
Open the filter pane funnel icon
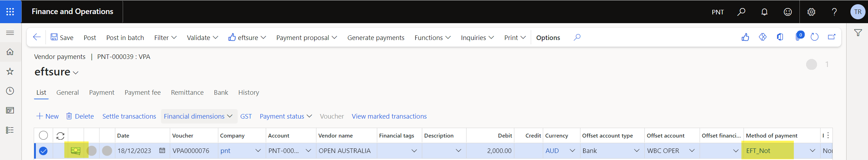point(858,33)
